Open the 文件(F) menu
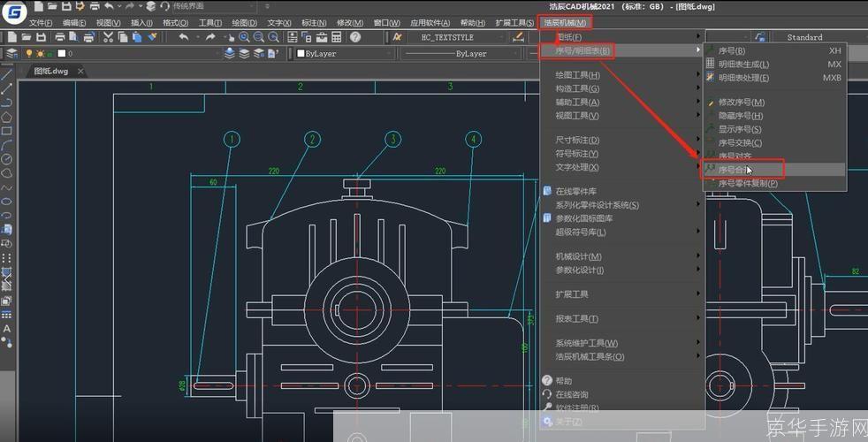The width and height of the screenshot is (868, 442). point(41,23)
